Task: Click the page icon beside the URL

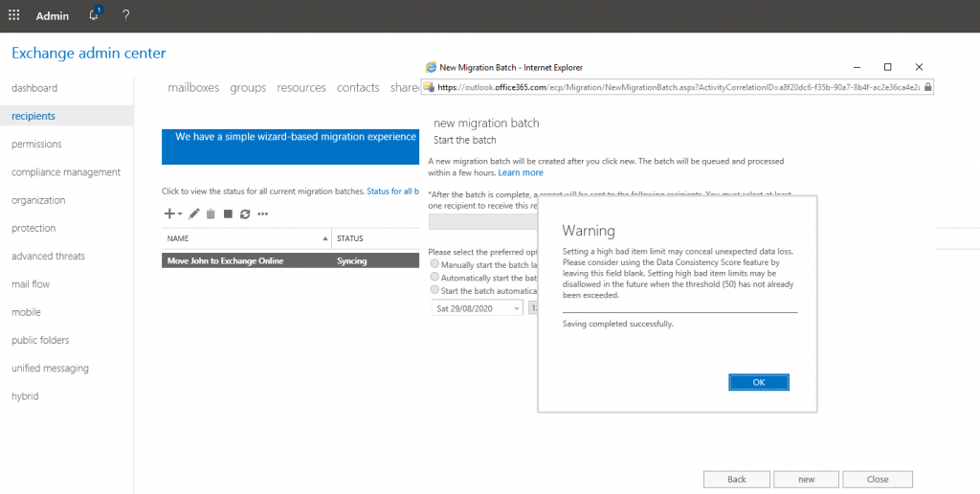Action: point(430,87)
